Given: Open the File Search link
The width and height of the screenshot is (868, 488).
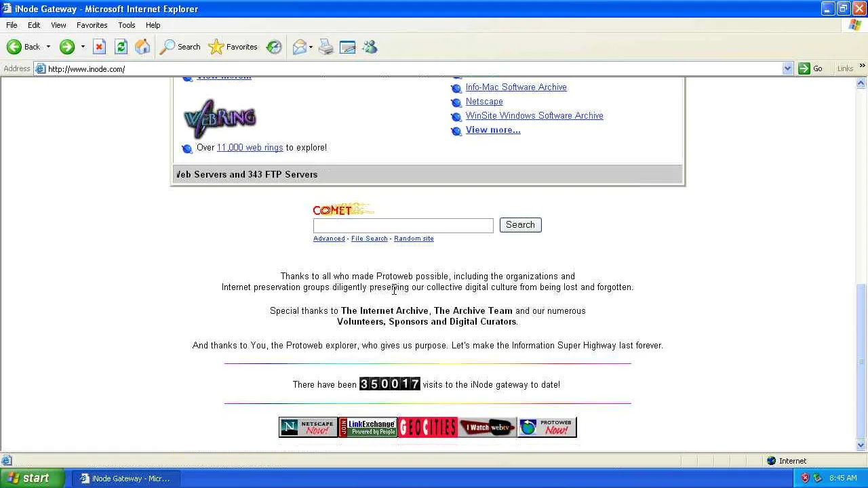Looking at the screenshot, I should click(370, 239).
